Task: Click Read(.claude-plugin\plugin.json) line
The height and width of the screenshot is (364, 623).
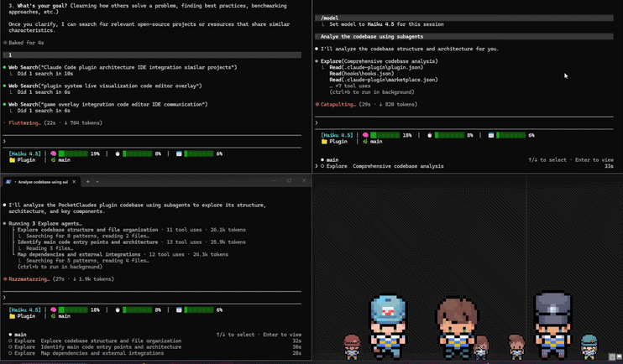Action: click(x=376, y=67)
